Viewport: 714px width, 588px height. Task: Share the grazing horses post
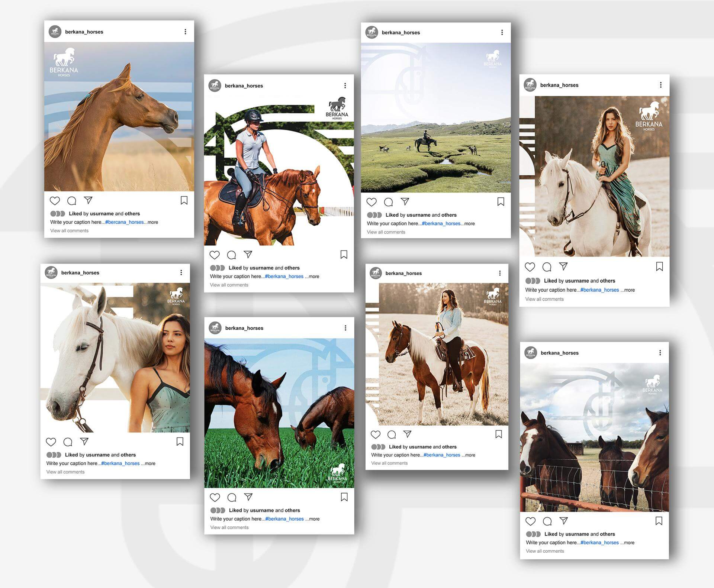(248, 497)
